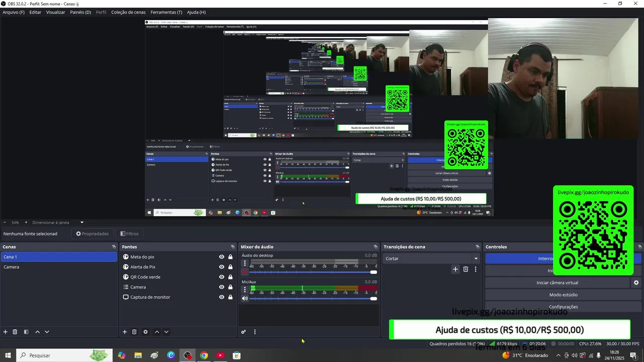Open audio mixer three-dot options menu
This screenshot has height=362, width=644.
255,332
